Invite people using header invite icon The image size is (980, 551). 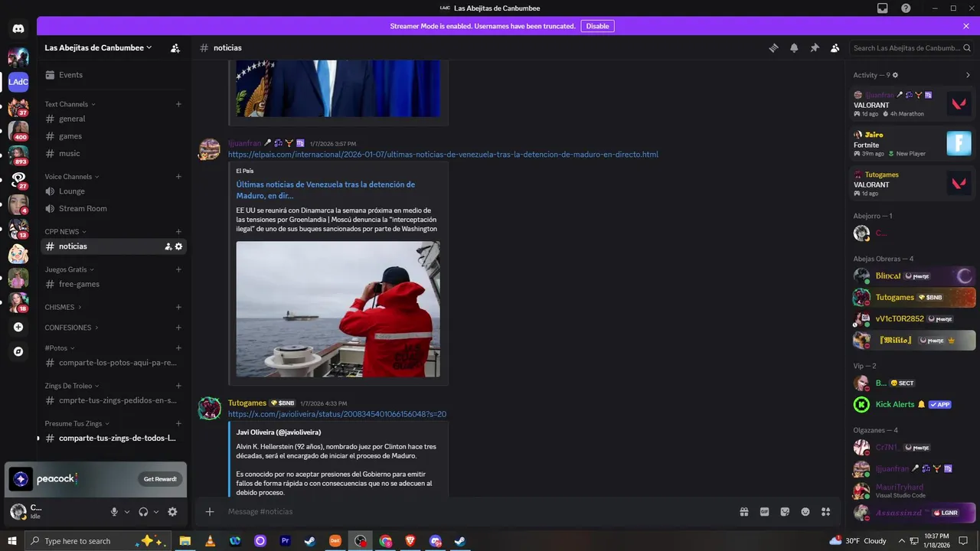coord(175,47)
